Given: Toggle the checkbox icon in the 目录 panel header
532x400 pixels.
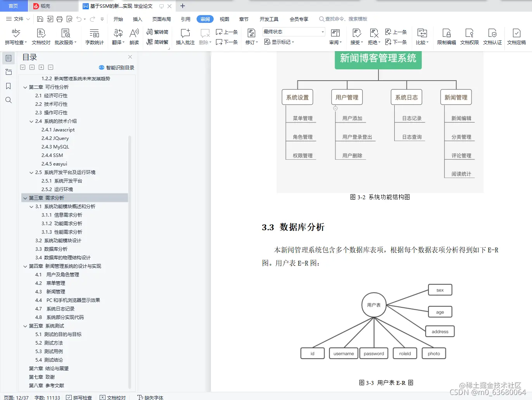Looking at the screenshot, I should [22, 67].
